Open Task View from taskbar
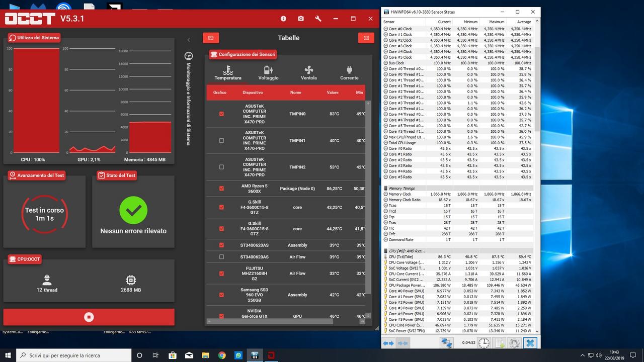 (x=156, y=355)
